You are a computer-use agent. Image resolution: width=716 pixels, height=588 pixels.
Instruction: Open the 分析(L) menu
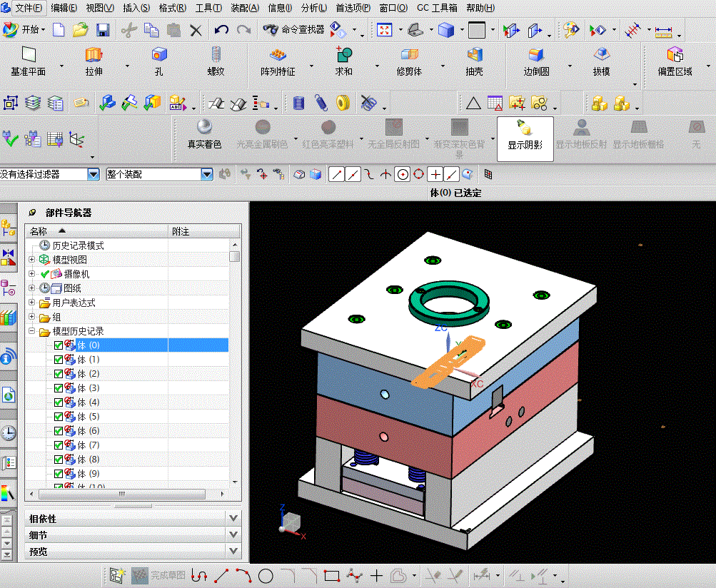pos(314,8)
